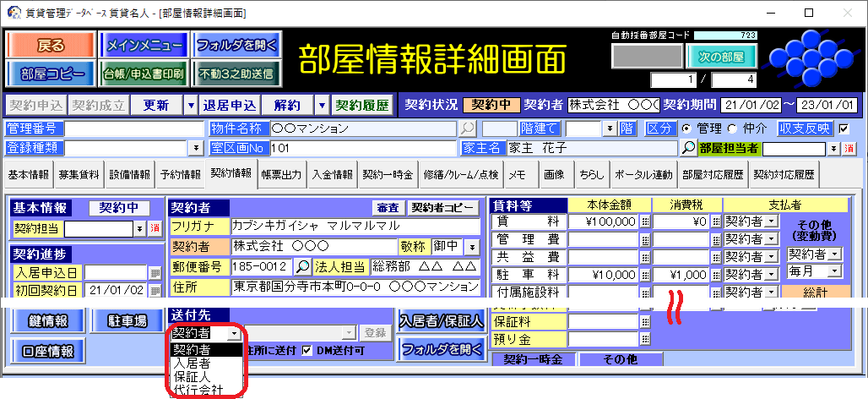This screenshot has width=868, height=399.
Task: Expand the 敬称 dropdown showing 御中
Action: (x=472, y=247)
